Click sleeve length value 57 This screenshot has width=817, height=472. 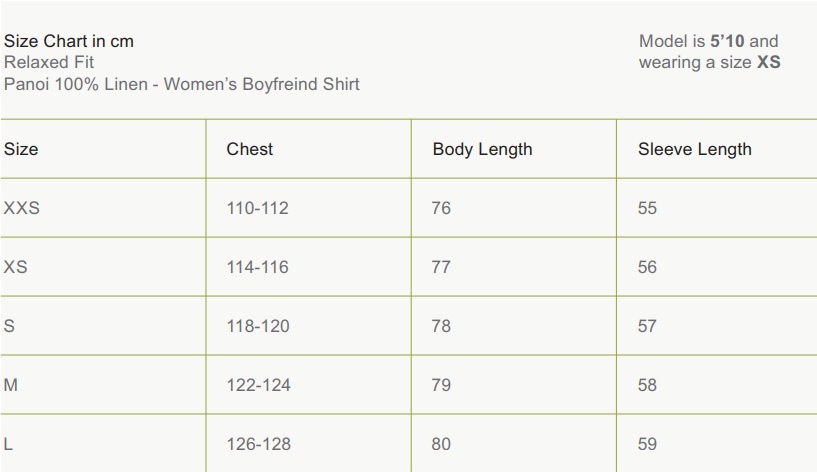(647, 326)
